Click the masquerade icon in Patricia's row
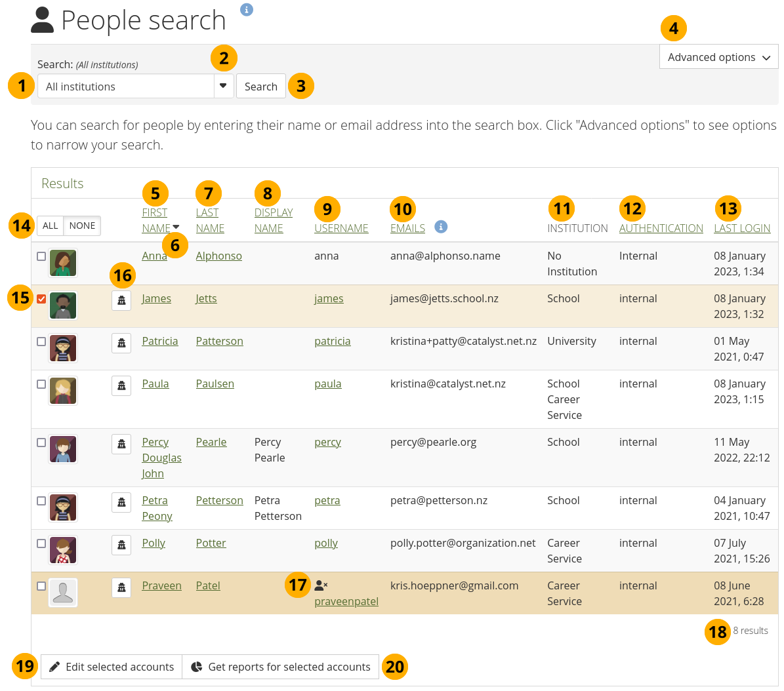Screen dimensions: 784x691 (x=121, y=344)
